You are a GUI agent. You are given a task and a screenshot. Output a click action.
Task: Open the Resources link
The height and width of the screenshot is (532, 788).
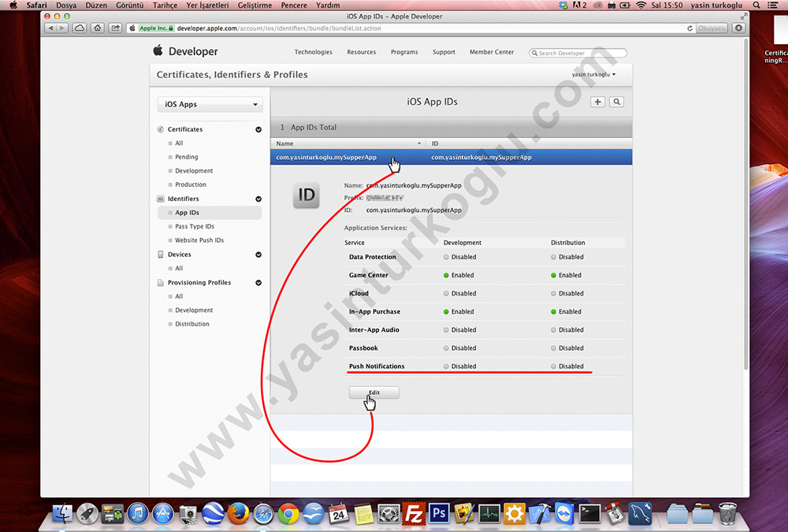362,52
